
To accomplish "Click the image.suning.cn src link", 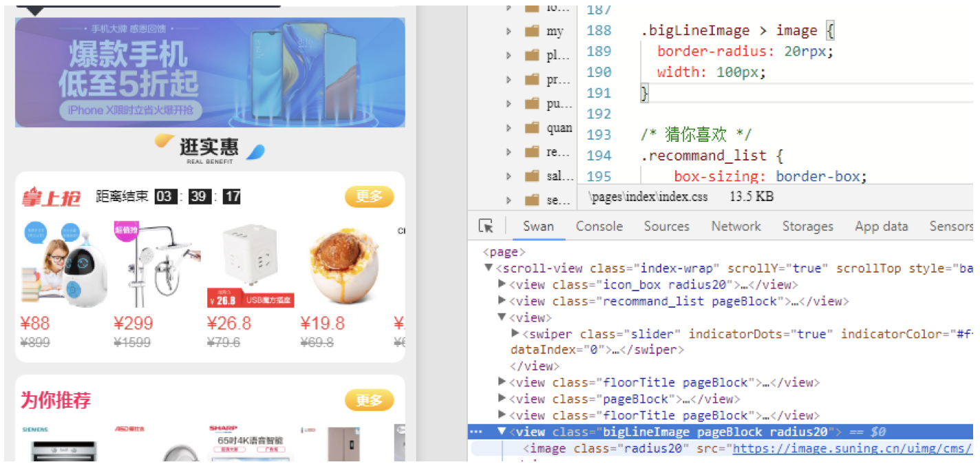I will [x=853, y=448].
